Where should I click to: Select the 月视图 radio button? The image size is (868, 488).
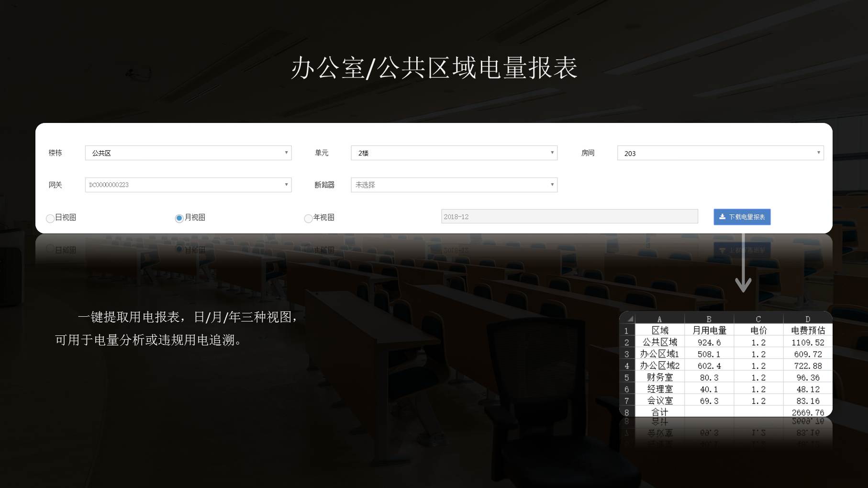(x=179, y=218)
